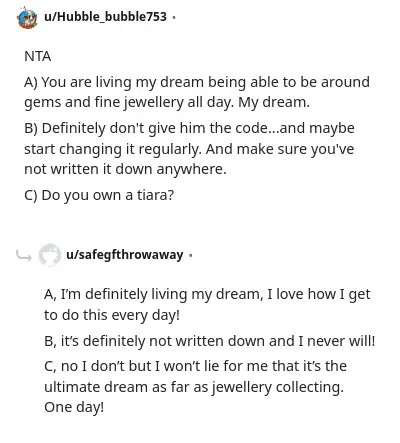Click the dot separator after safegfthrowaway
This screenshot has height=443, width=400.
tap(190, 256)
